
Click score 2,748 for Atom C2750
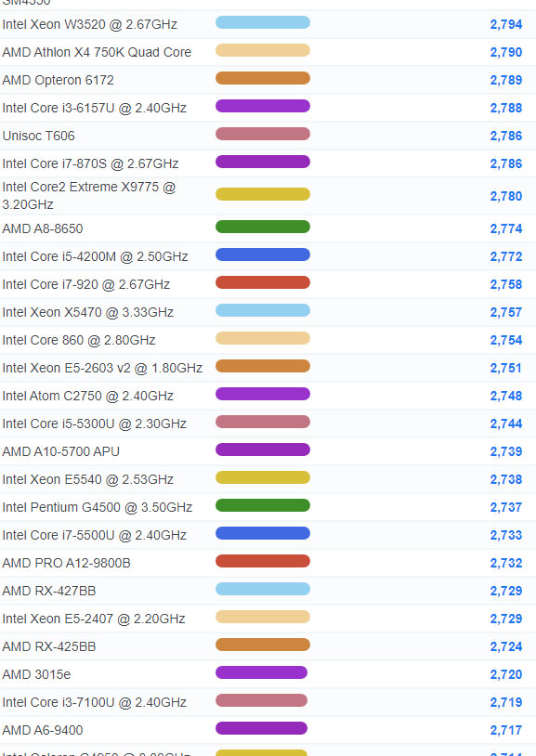pos(506,397)
